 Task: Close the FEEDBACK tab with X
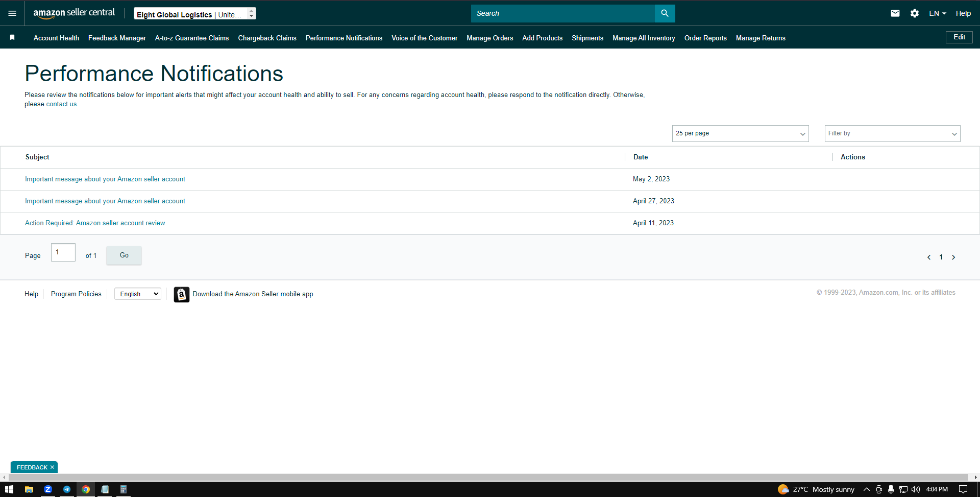52,467
